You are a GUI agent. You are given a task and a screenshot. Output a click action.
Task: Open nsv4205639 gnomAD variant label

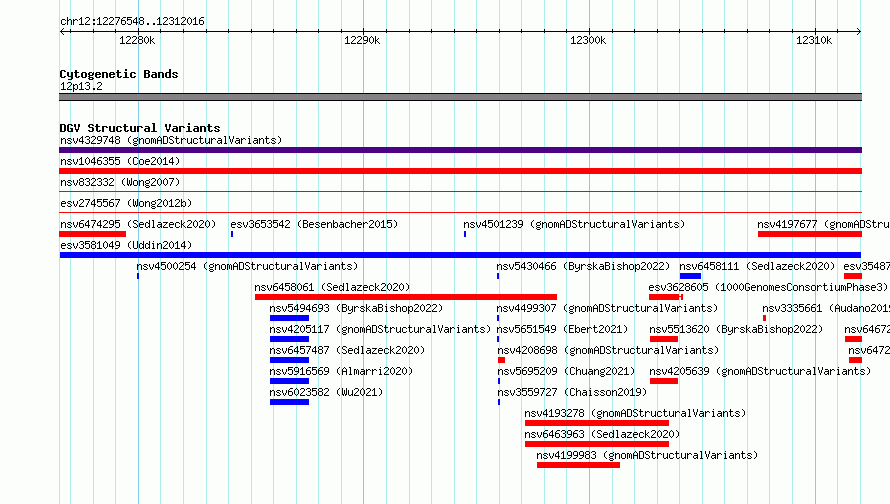point(759,371)
